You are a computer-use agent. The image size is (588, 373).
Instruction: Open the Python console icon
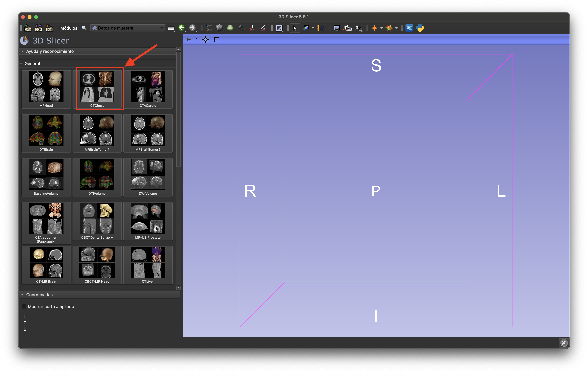click(x=420, y=28)
